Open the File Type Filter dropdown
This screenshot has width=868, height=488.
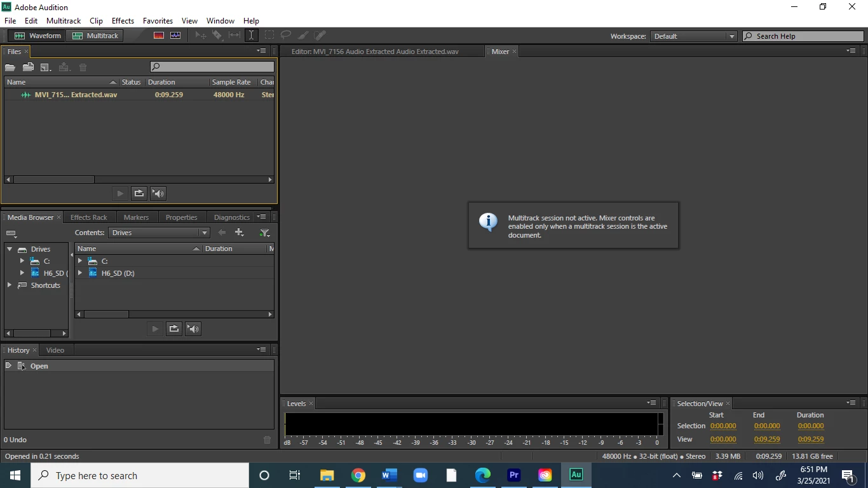[x=265, y=233]
